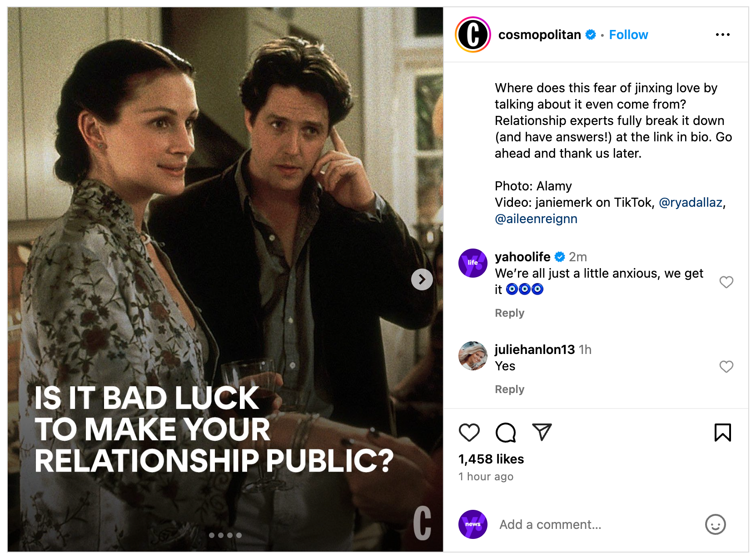Save post with the bookmark icon
Screen dimensions: 756x558
coord(722,432)
